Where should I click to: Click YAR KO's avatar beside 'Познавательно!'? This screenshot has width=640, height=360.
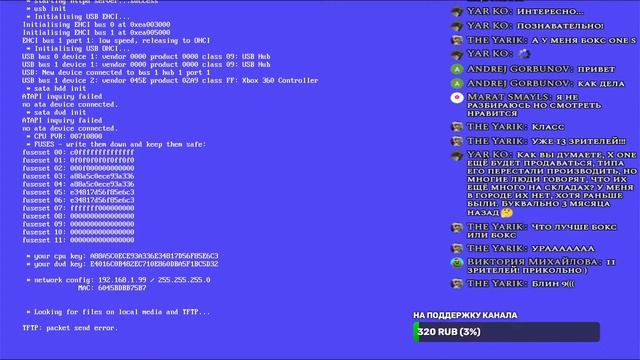pyautogui.click(x=457, y=26)
